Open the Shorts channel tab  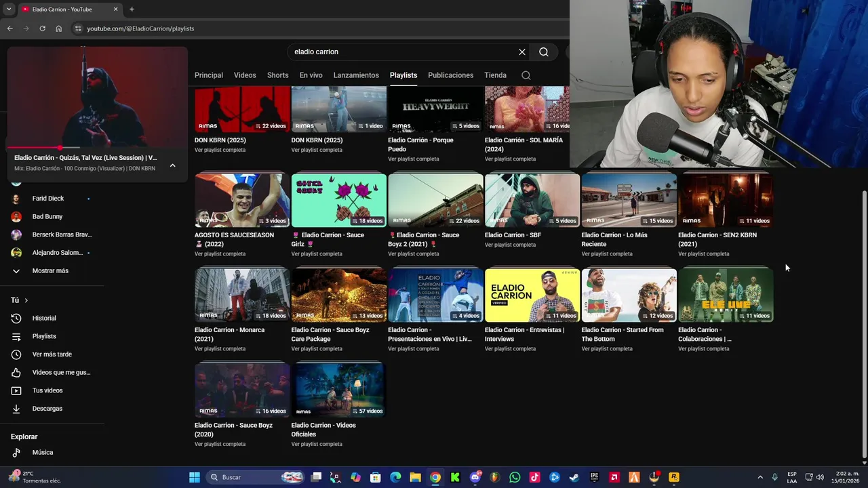click(277, 75)
